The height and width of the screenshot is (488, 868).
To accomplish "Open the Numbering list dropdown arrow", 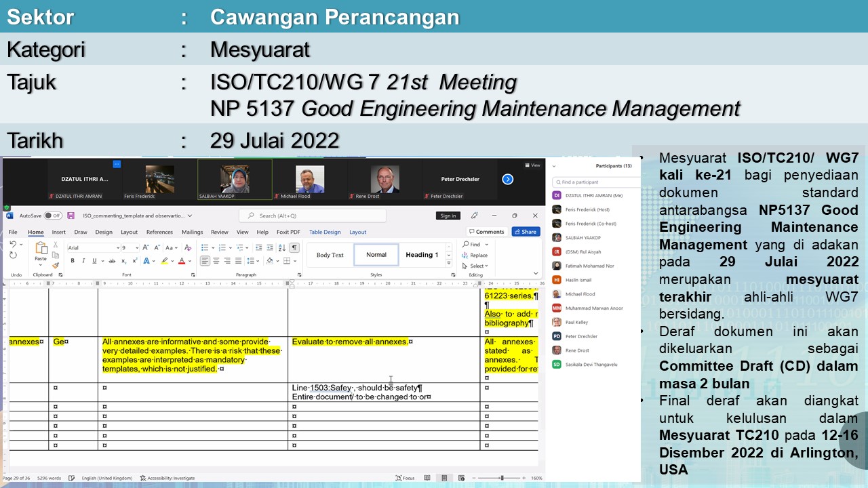I will point(231,247).
